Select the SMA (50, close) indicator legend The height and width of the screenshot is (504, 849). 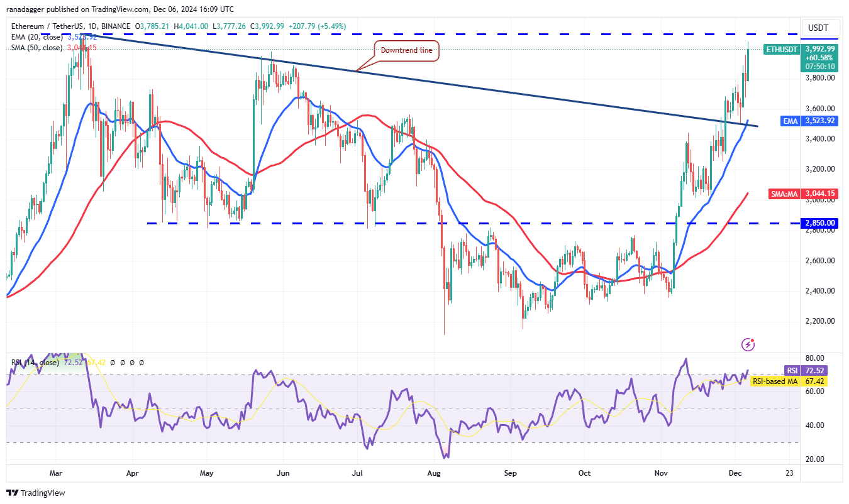coord(37,48)
